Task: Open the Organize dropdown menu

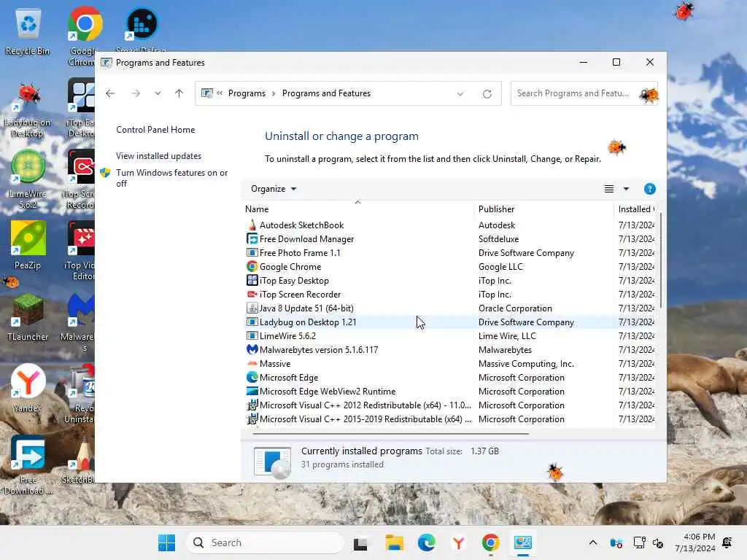Action: point(274,189)
